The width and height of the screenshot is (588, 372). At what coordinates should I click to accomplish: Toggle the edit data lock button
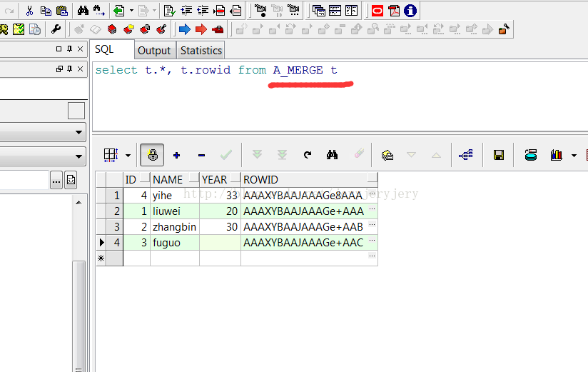(x=153, y=155)
